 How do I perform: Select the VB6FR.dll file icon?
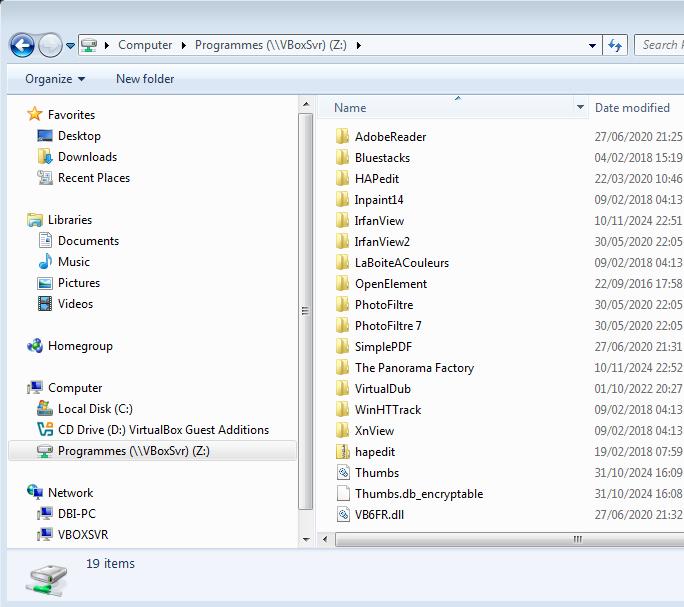[x=342, y=515]
